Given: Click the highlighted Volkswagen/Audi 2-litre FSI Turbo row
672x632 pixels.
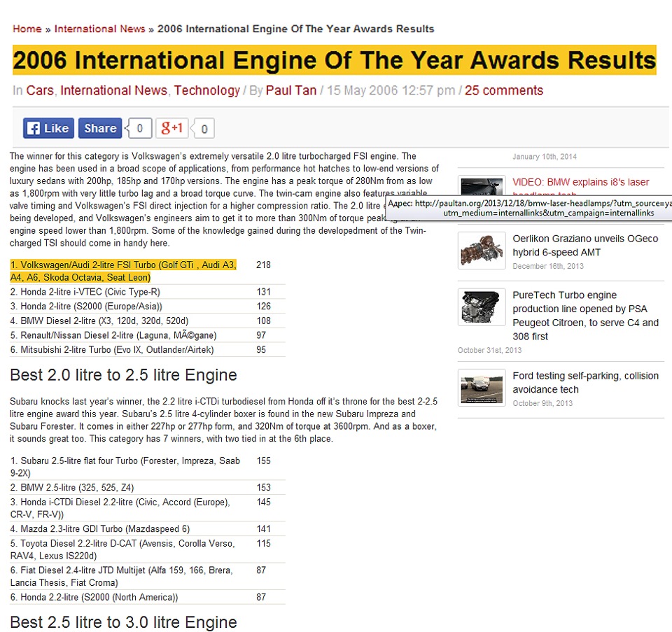Looking at the screenshot, I should click(148, 271).
